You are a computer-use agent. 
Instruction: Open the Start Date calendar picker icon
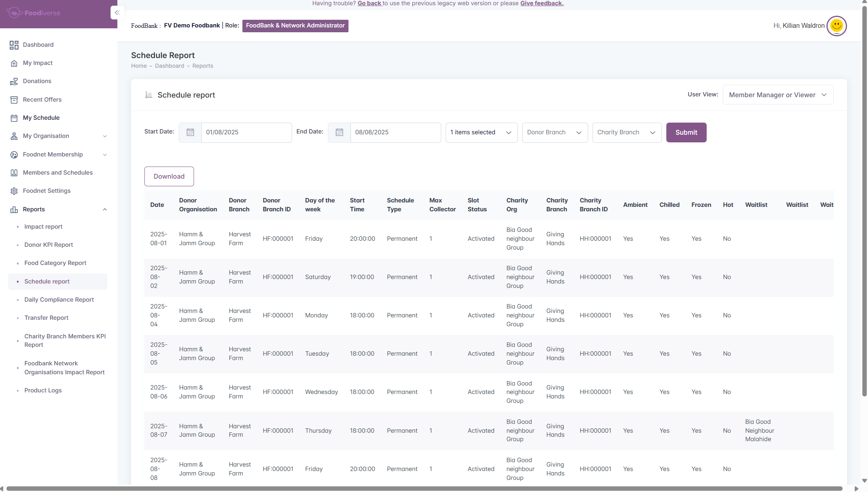tap(190, 132)
